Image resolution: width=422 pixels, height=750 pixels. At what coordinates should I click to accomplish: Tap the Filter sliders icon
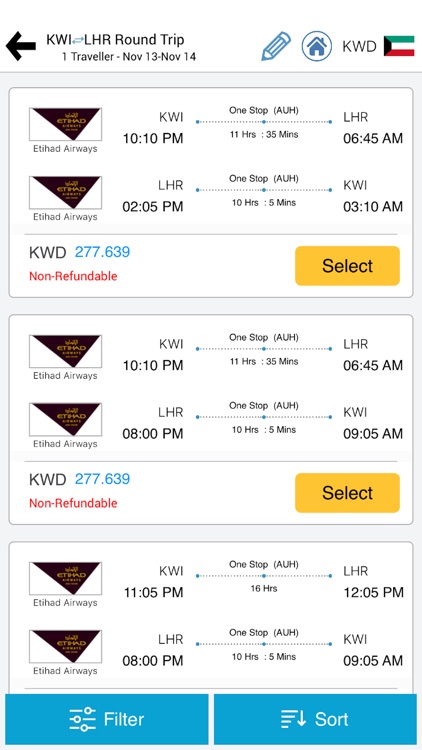(x=82, y=719)
